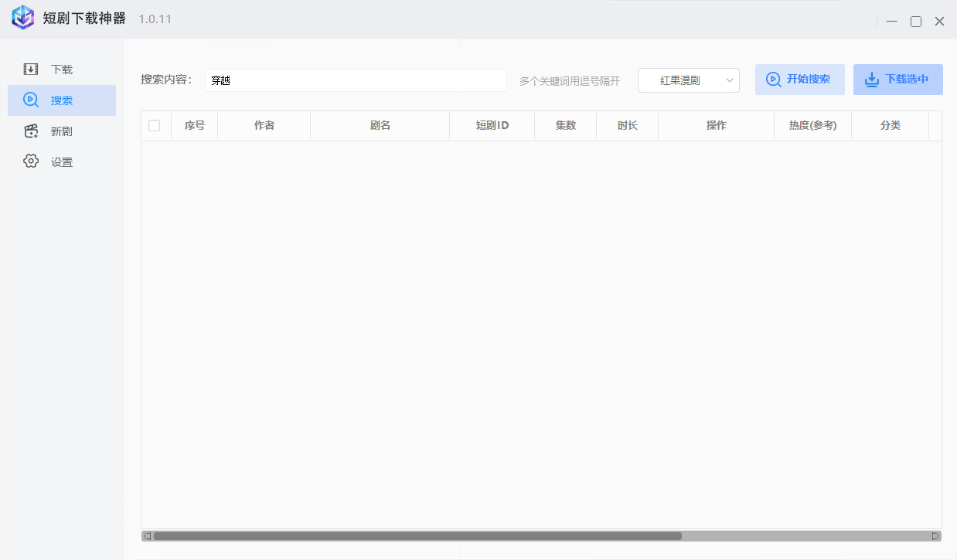This screenshot has height=560, width=957.
Task: Close the 短剧下载神器 window
Action: [939, 22]
